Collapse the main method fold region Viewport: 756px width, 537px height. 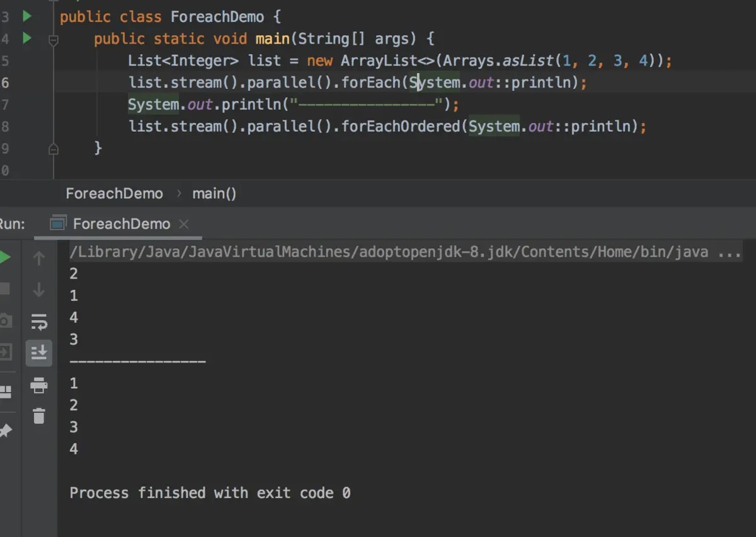pos(54,38)
